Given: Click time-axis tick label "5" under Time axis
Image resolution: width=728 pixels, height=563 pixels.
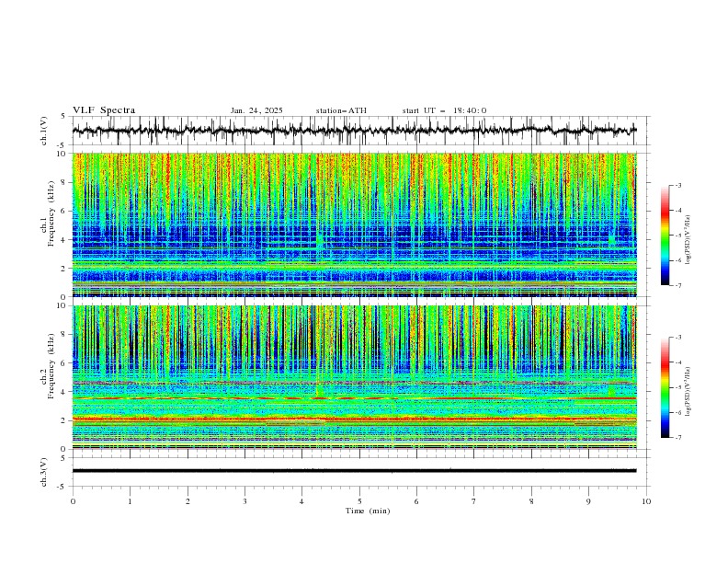Looking at the screenshot, I should click(x=359, y=501).
